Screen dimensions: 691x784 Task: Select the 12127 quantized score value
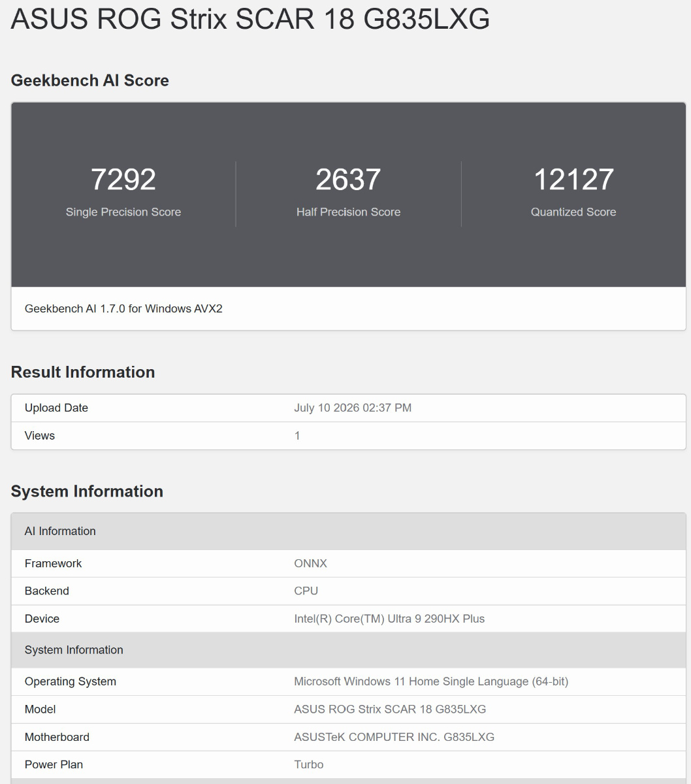click(573, 180)
